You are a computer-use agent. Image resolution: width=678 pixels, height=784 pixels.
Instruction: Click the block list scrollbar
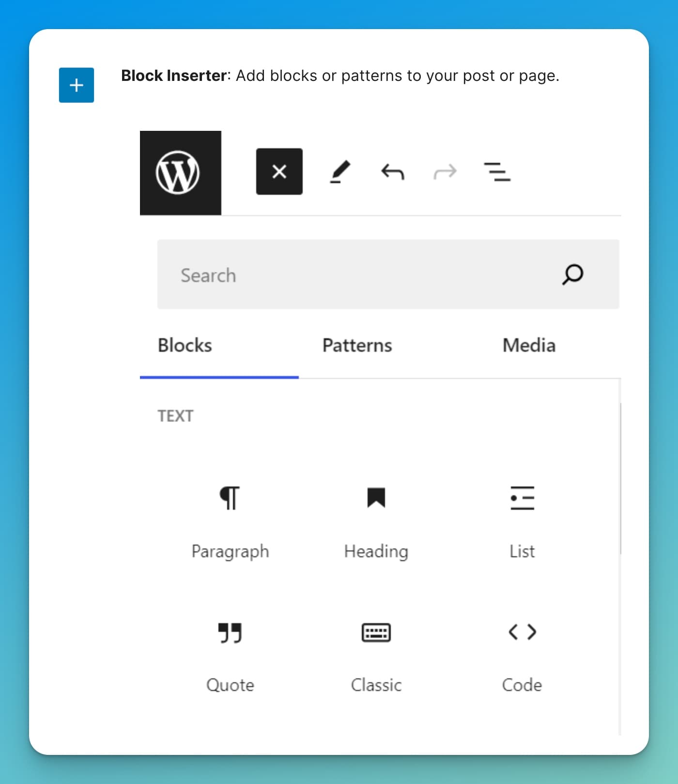[620, 478]
